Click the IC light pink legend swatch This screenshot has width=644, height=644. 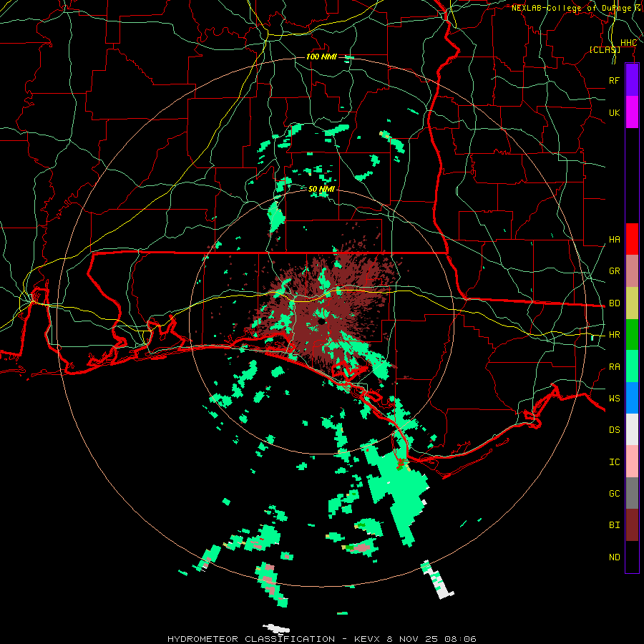pos(632,462)
